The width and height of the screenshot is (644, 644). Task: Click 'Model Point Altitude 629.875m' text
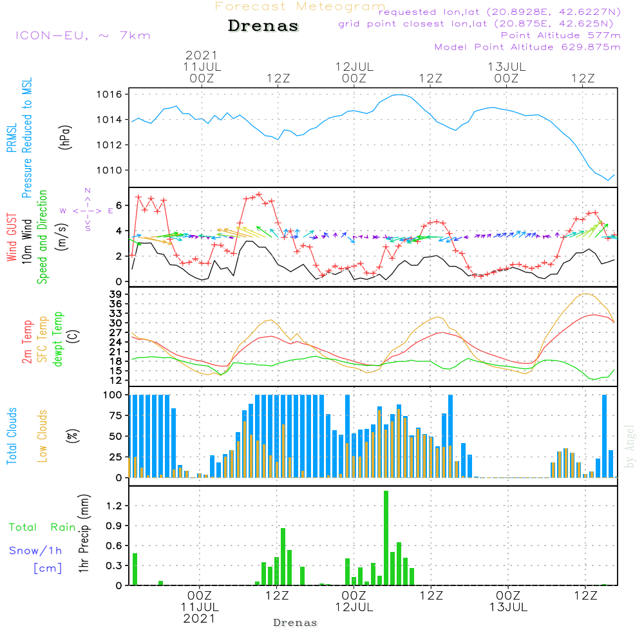pyautogui.click(x=527, y=47)
